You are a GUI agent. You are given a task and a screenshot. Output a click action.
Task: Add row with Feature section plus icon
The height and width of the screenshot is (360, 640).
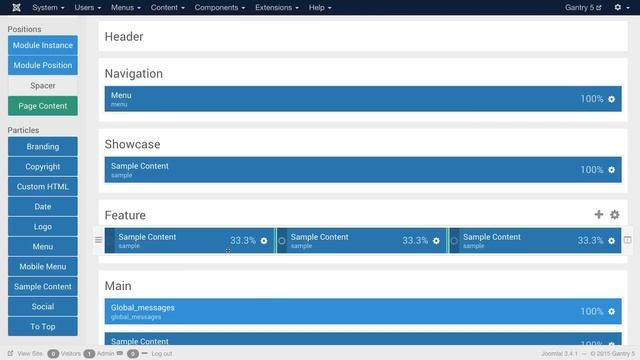pyautogui.click(x=598, y=215)
